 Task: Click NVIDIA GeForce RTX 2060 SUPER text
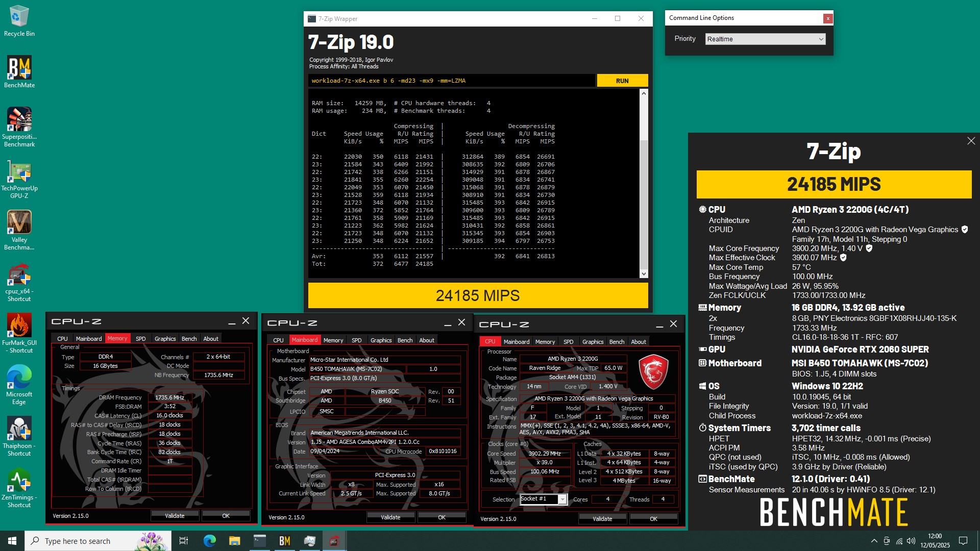pyautogui.click(x=860, y=349)
